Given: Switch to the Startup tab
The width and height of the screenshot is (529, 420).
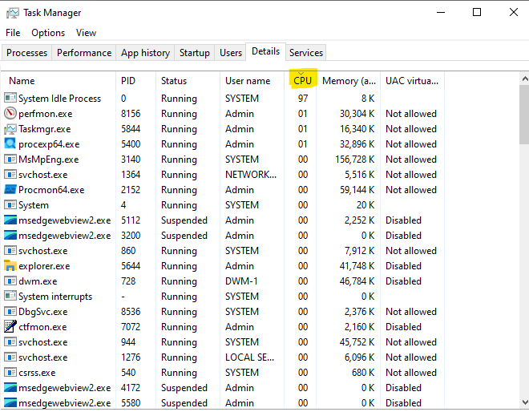Looking at the screenshot, I should 194,53.
